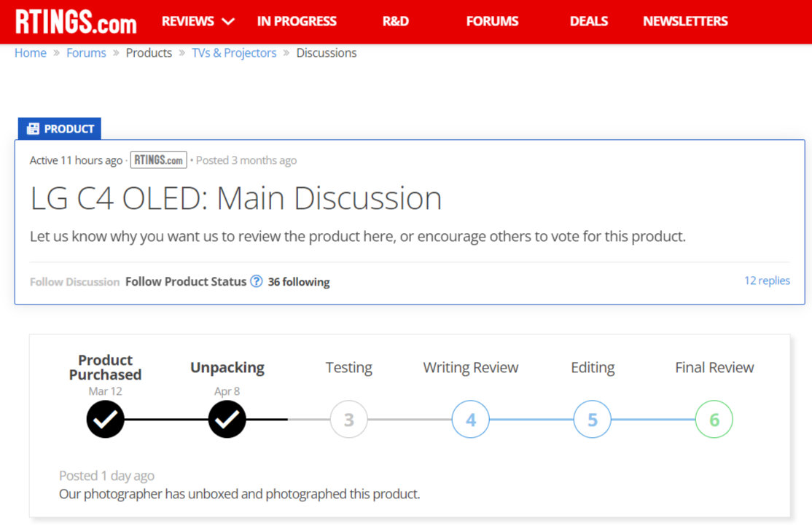
Task: Select the Writing Review step 4 circle
Action: pyautogui.click(x=471, y=420)
